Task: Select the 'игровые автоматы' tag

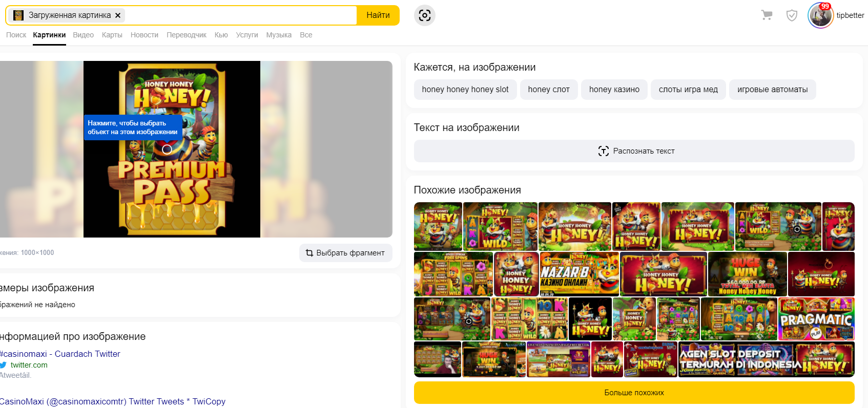Action: click(x=772, y=90)
